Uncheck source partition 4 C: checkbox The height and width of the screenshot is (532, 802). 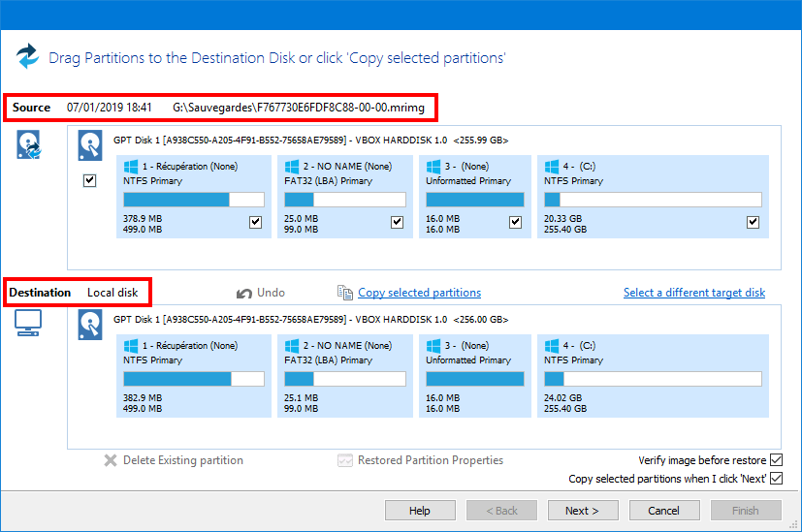pyautogui.click(x=753, y=222)
